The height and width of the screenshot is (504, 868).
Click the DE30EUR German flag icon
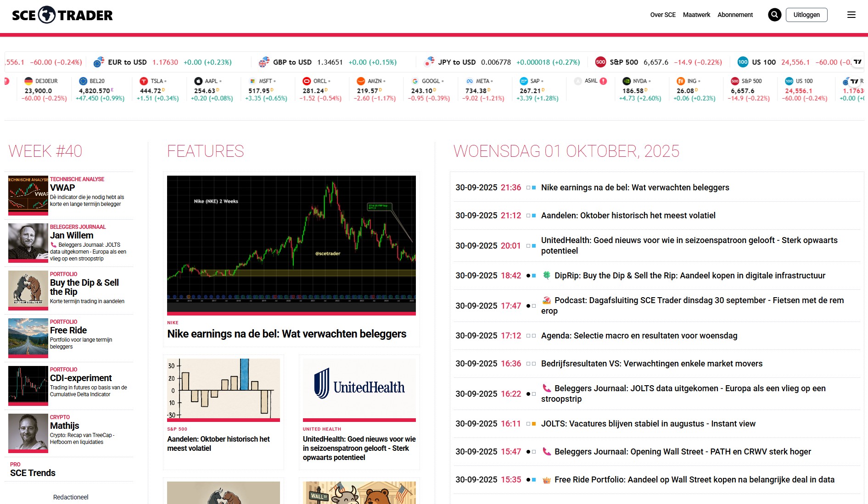29,81
